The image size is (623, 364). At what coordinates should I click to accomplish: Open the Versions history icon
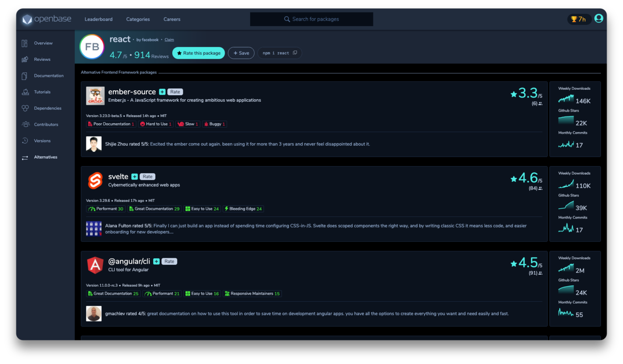click(25, 141)
